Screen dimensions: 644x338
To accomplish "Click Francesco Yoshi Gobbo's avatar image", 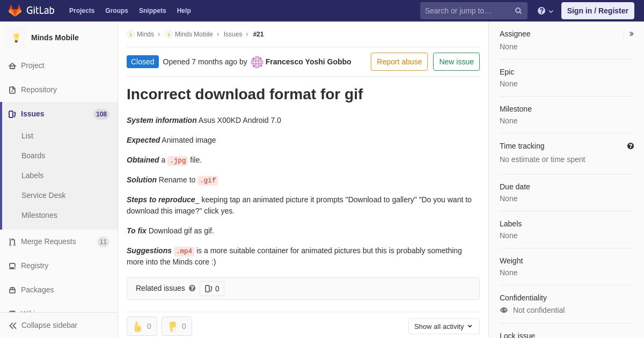I will 257,62.
